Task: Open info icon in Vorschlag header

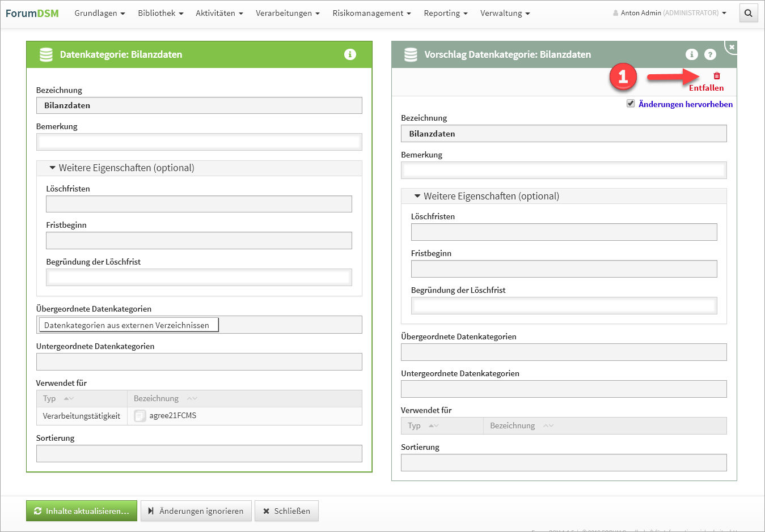Action: click(691, 54)
